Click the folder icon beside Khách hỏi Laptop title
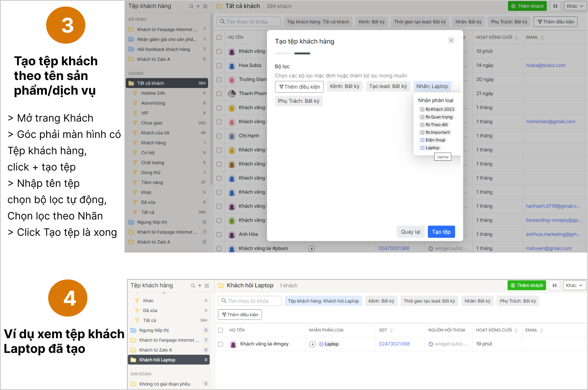588x390 pixels. (x=221, y=286)
